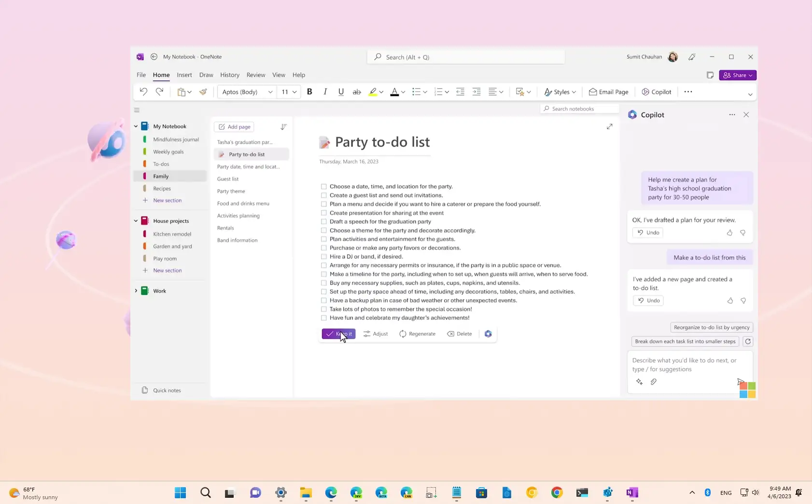This screenshot has height=504, width=812.
Task: Check off 'Choose a date, time, and location'
Action: (x=323, y=186)
